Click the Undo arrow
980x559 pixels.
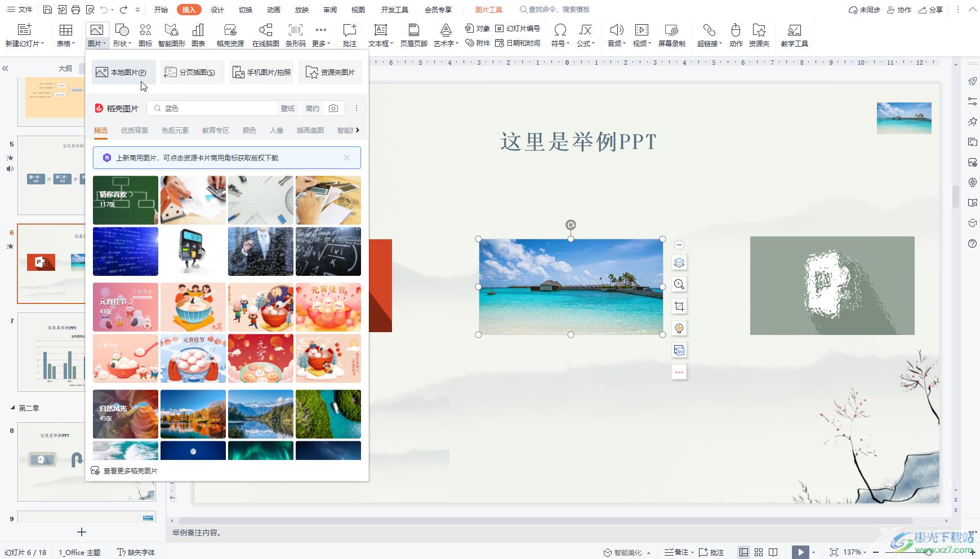pos(104,10)
